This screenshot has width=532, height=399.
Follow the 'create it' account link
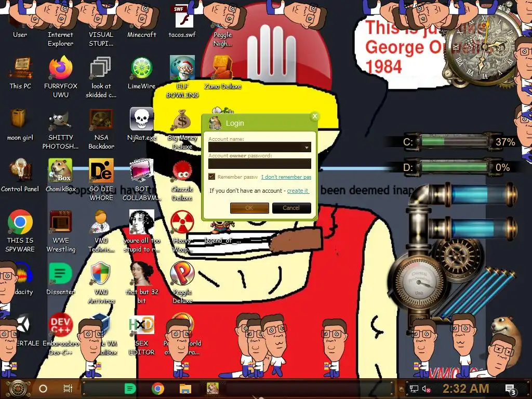298,191
